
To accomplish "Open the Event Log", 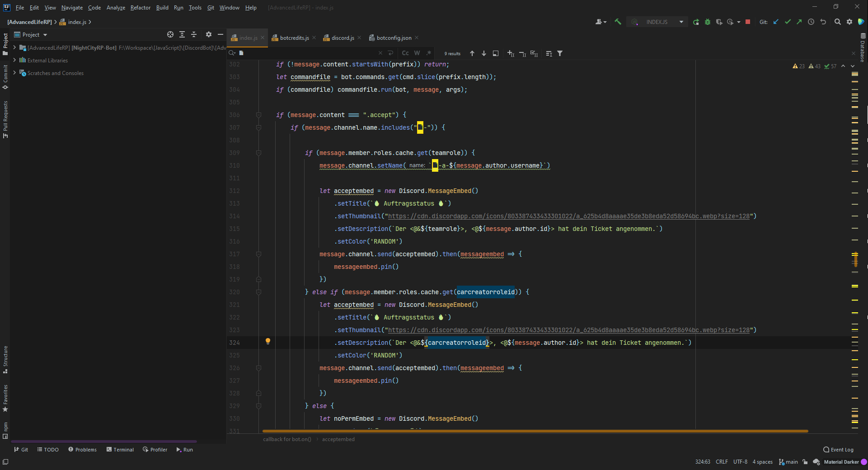I will [839, 450].
